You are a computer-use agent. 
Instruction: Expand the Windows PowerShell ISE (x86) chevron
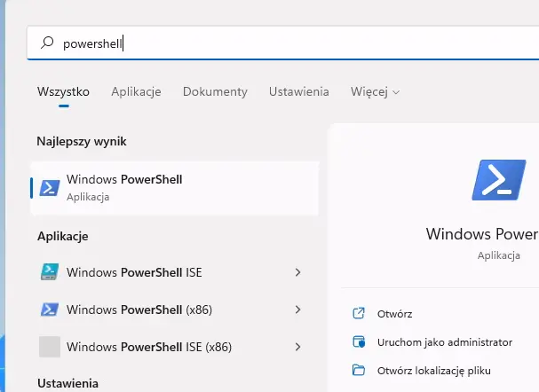click(297, 347)
